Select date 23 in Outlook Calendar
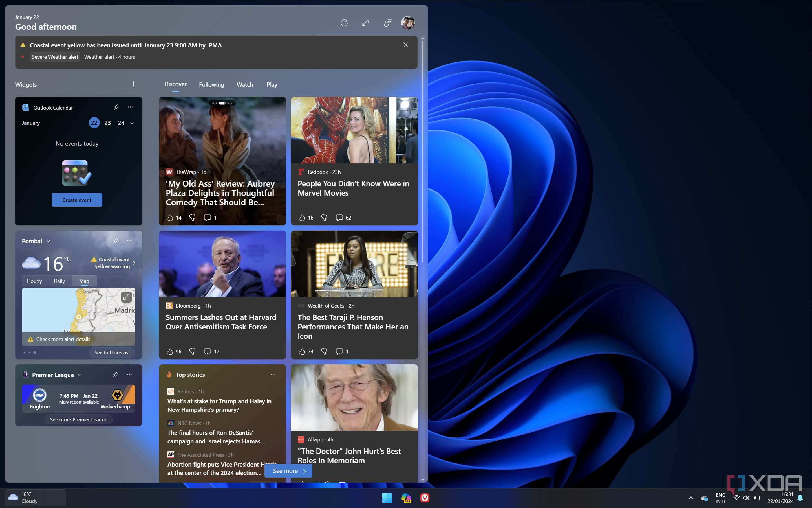 pos(107,123)
